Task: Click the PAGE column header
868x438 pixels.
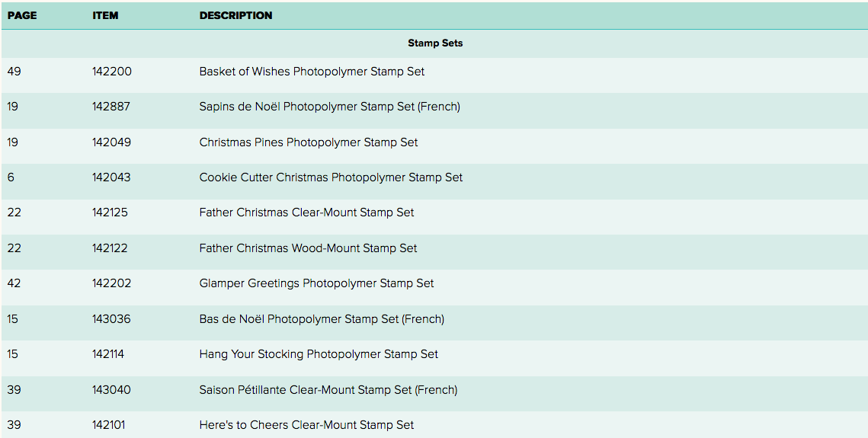Action: 22,15
